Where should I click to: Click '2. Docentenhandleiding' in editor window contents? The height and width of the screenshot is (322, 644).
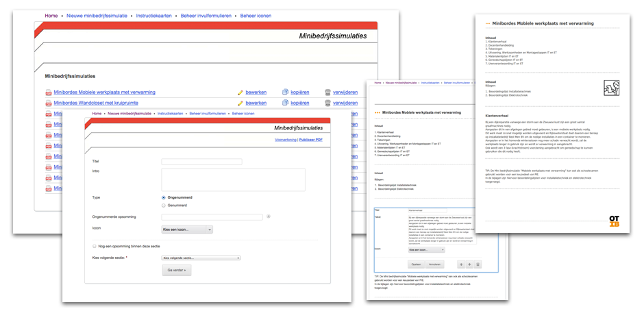pos(386,137)
